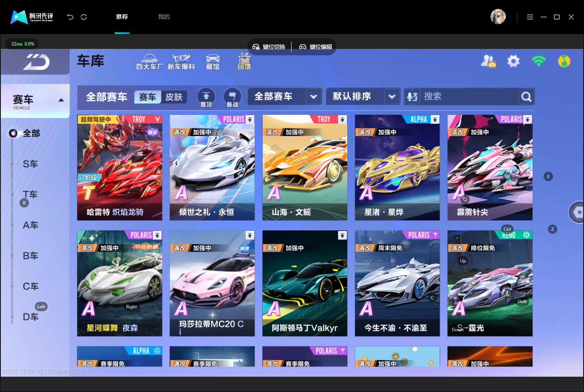This screenshot has height=392, width=584.
Task: Select A车 category in sidebar
Action: (30, 225)
